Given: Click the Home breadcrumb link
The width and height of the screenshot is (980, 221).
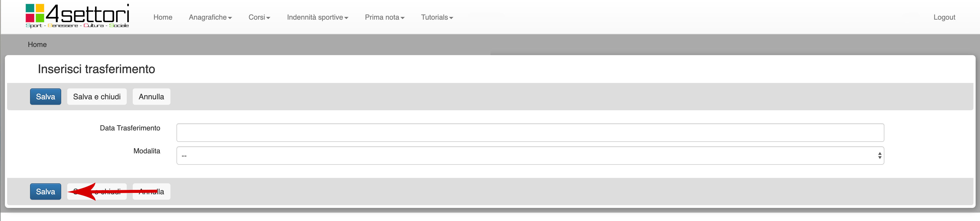Looking at the screenshot, I should (37, 45).
